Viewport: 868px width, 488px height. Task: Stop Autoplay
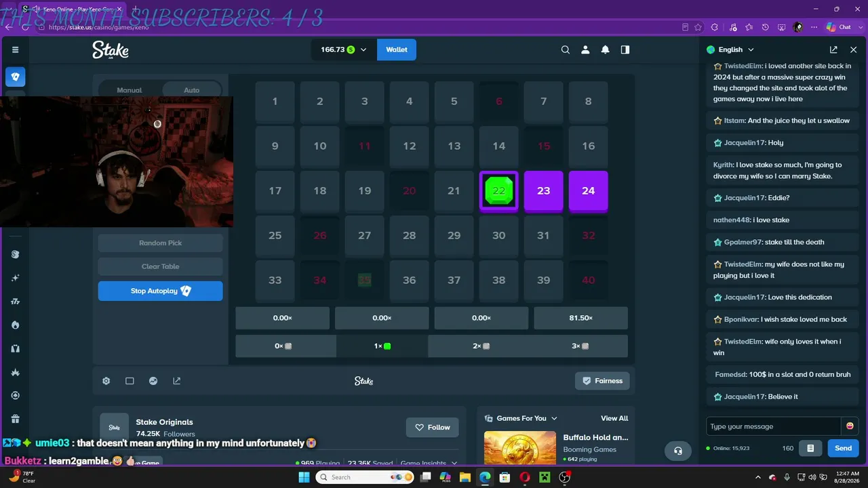coord(161,291)
